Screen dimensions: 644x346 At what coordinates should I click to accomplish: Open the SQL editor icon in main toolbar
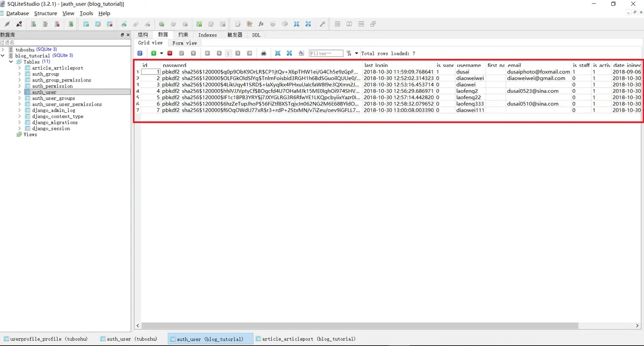(x=238, y=24)
